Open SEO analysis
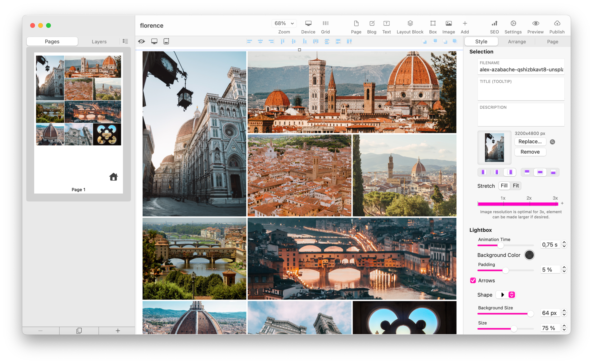The width and height of the screenshot is (593, 364). click(494, 27)
